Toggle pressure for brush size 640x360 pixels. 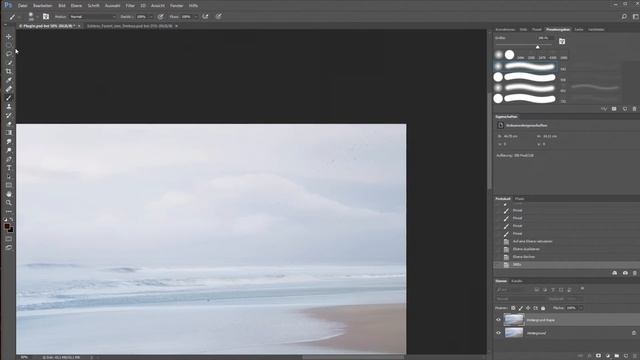click(219, 17)
